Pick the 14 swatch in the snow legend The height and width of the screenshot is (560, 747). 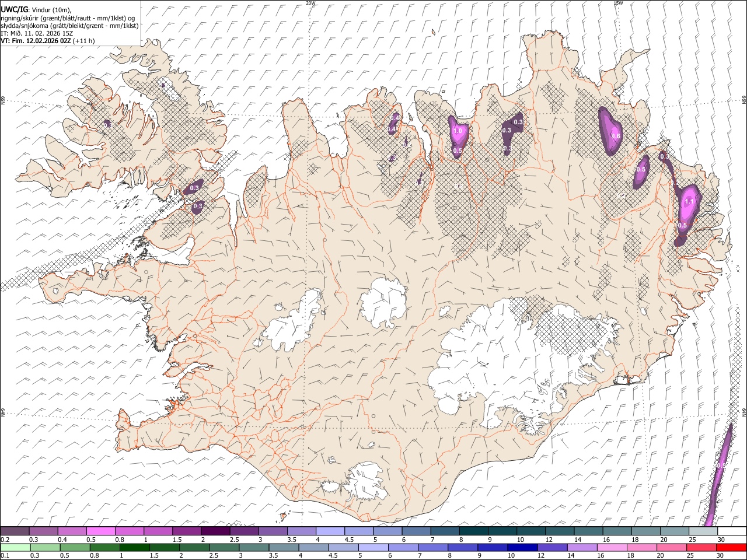[589, 531]
